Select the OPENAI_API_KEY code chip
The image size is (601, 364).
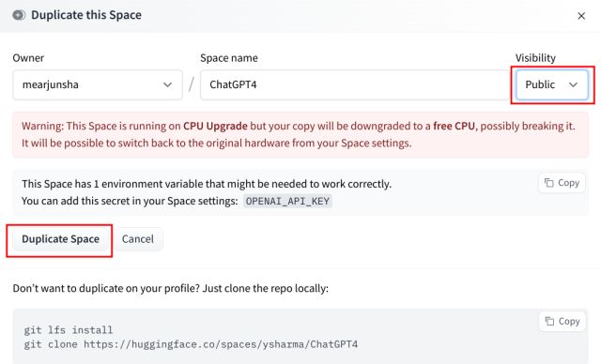(x=287, y=201)
